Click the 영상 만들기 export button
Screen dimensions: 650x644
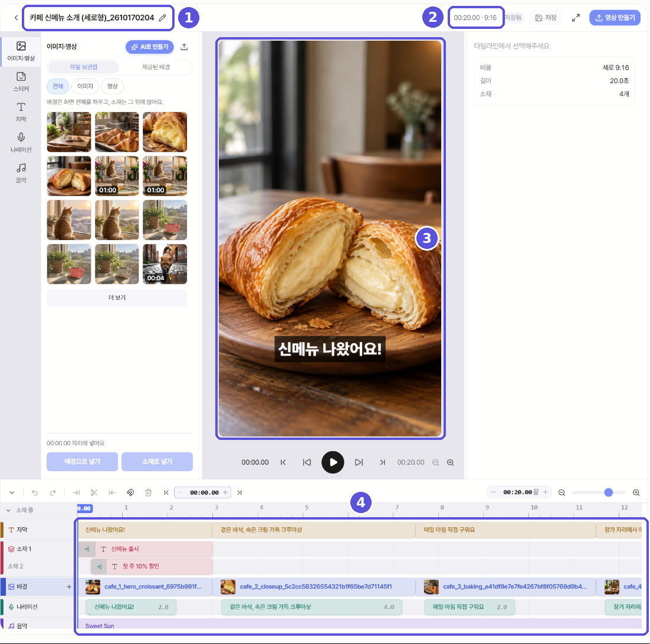pyautogui.click(x=615, y=18)
